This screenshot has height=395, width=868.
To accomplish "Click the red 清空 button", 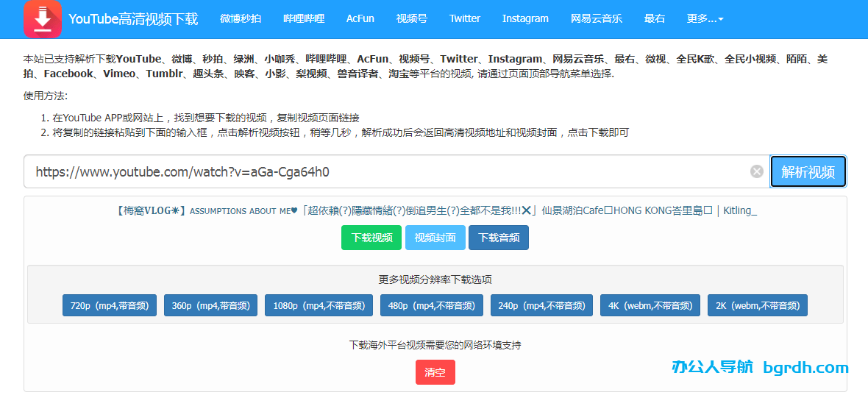I will tap(435, 372).
